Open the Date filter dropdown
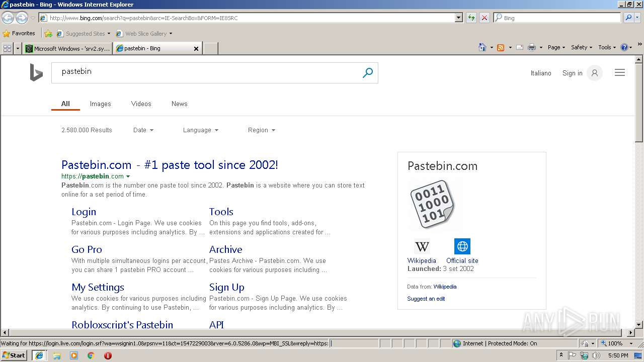Viewport: 644px width, 362px height. point(143,130)
